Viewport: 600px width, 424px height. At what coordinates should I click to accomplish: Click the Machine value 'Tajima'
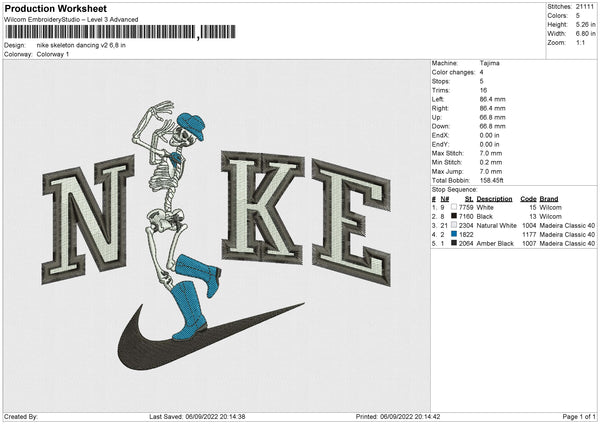coord(489,63)
